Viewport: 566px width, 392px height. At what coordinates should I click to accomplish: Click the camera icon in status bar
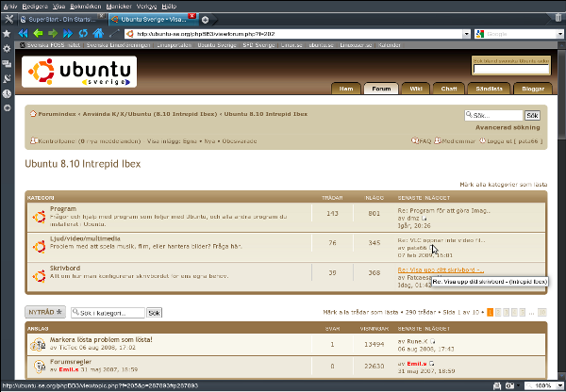tap(509, 385)
